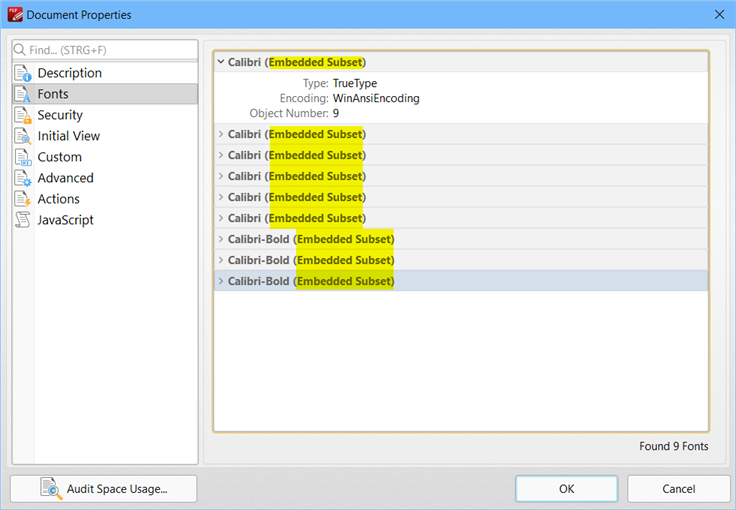Click the Initial View magnifier icon
The width and height of the screenshot is (736, 510).
(23, 136)
